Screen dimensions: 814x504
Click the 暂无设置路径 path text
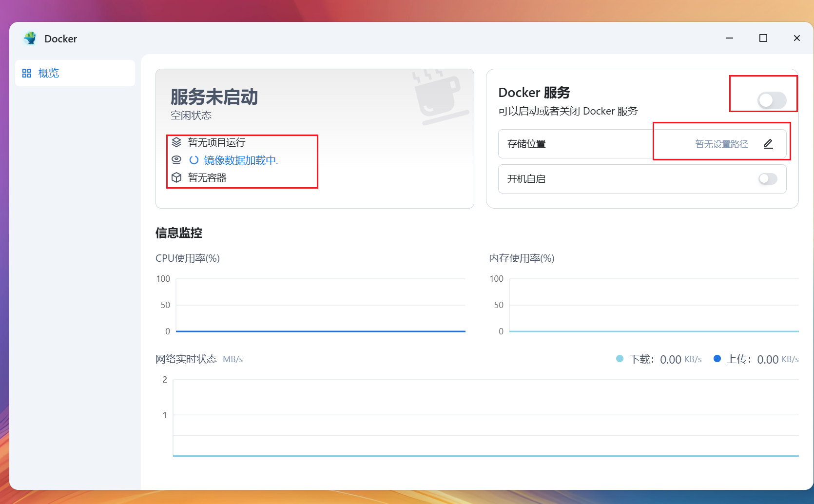(721, 144)
